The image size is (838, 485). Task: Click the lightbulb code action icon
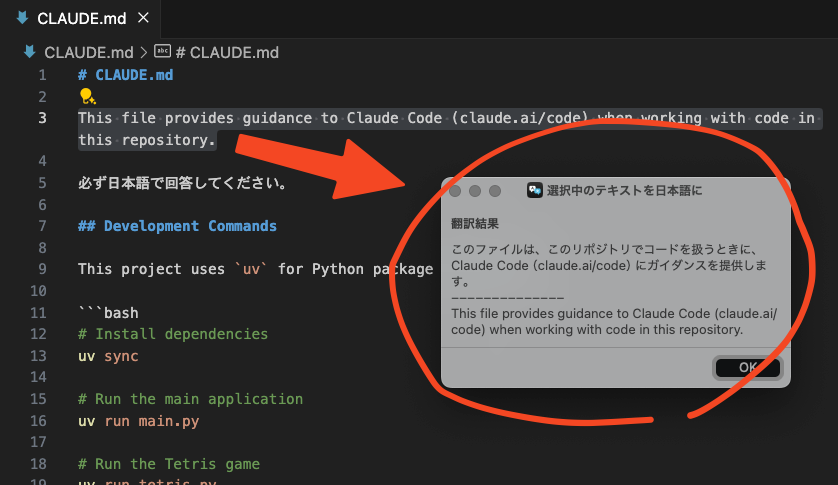87,96
